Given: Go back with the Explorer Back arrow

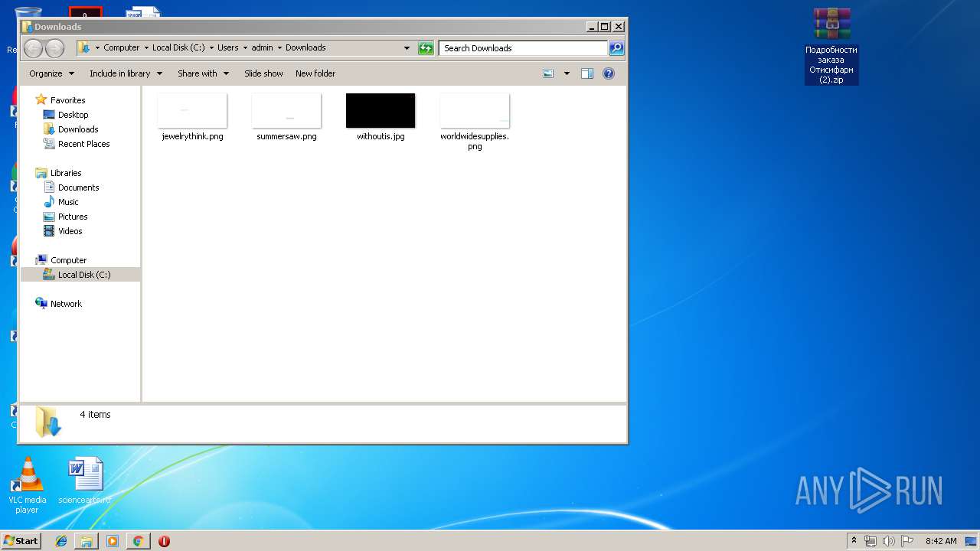Looking at the screenshot, I should point(33,48).
